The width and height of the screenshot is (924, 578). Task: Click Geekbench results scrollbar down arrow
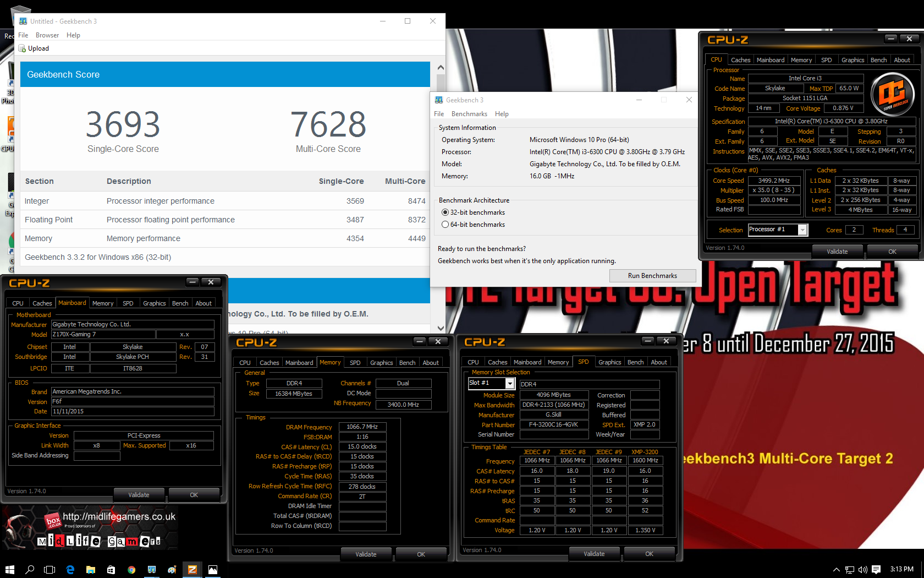(441, 328)
